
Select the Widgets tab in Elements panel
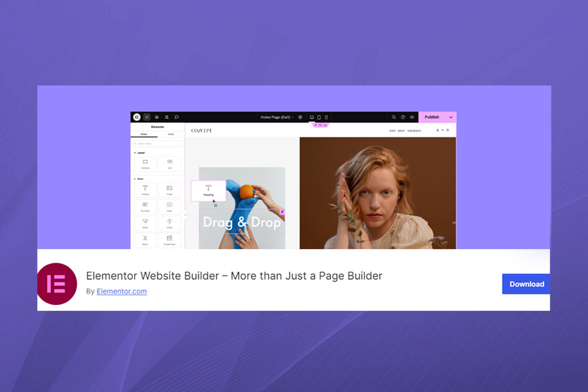coord(144,134)
